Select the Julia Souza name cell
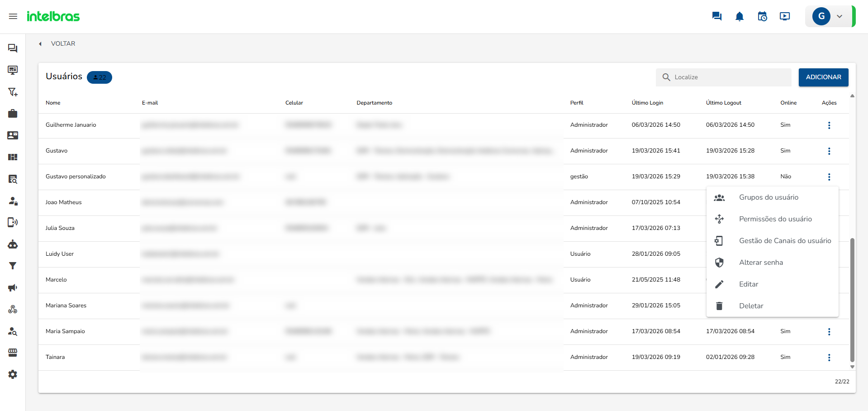 pos(60,228)
